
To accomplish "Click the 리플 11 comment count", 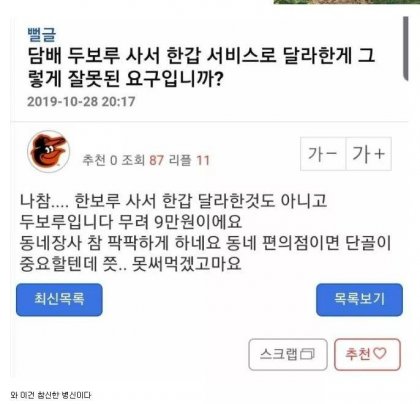I will click(189, 160).
